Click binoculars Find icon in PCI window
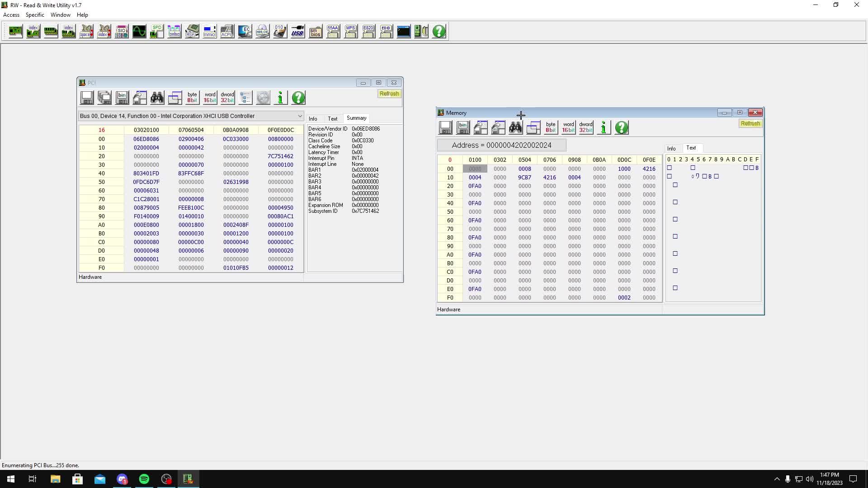The height and width of the screenshot is (488, 868). pyautogui.click(x=157, y=98)
